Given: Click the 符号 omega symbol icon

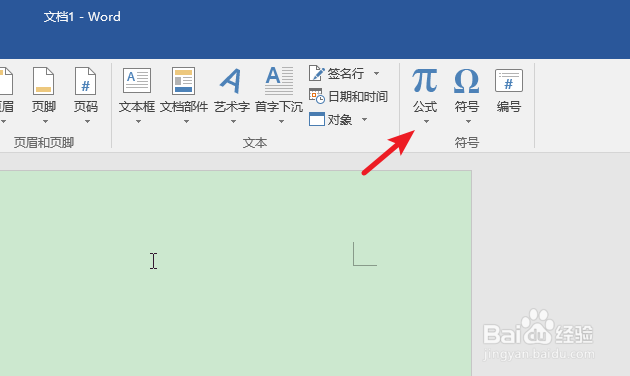Looking at the screenshot, I should pos(466,81).
